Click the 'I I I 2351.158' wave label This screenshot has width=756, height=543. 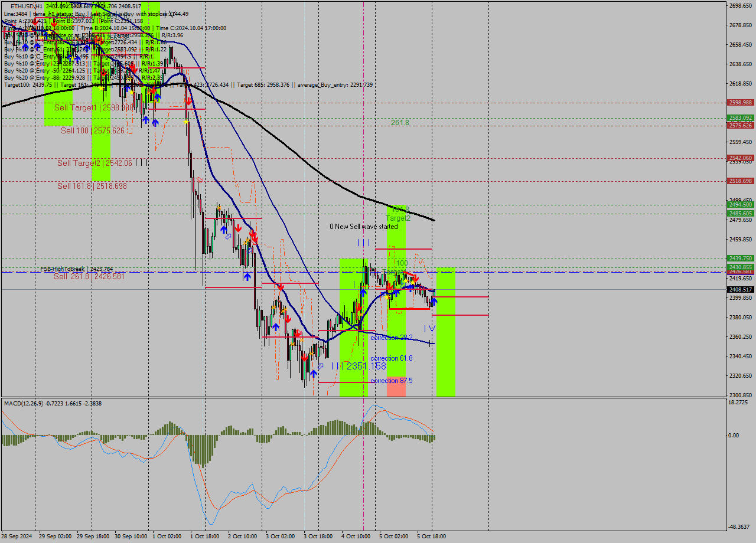[359, 367]
